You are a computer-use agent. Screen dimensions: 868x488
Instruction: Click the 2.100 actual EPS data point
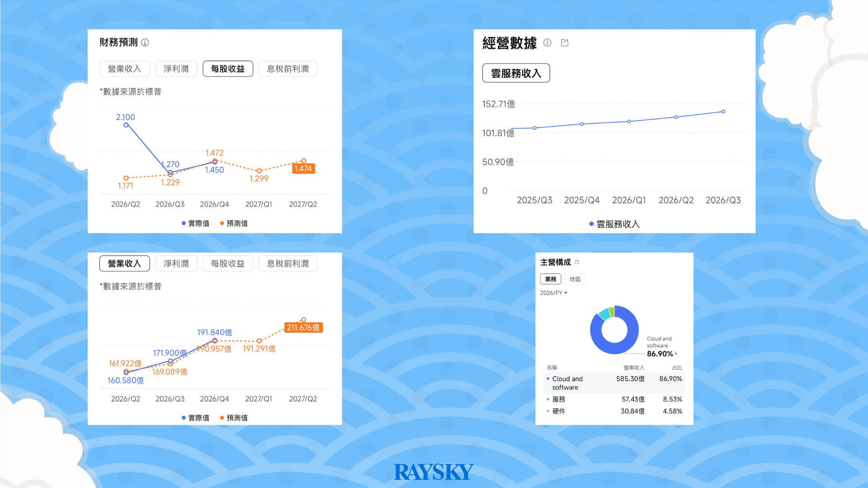[126, 125]
